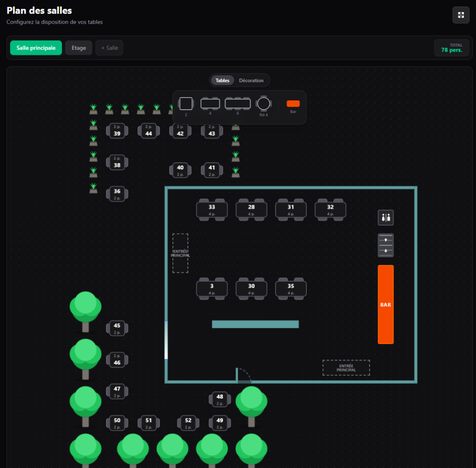
Task: Select the 2-seat square table shape
Action: click(x=186, y=104)
